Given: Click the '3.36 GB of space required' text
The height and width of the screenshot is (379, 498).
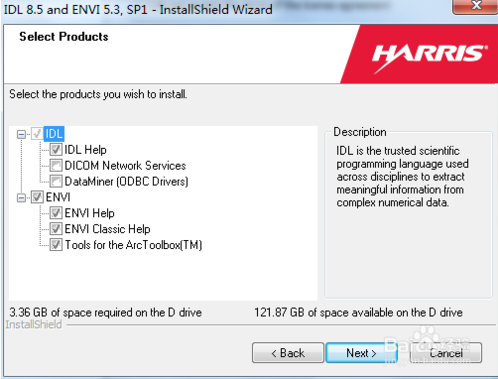Looking at the screenshot, I should (106, 313).
